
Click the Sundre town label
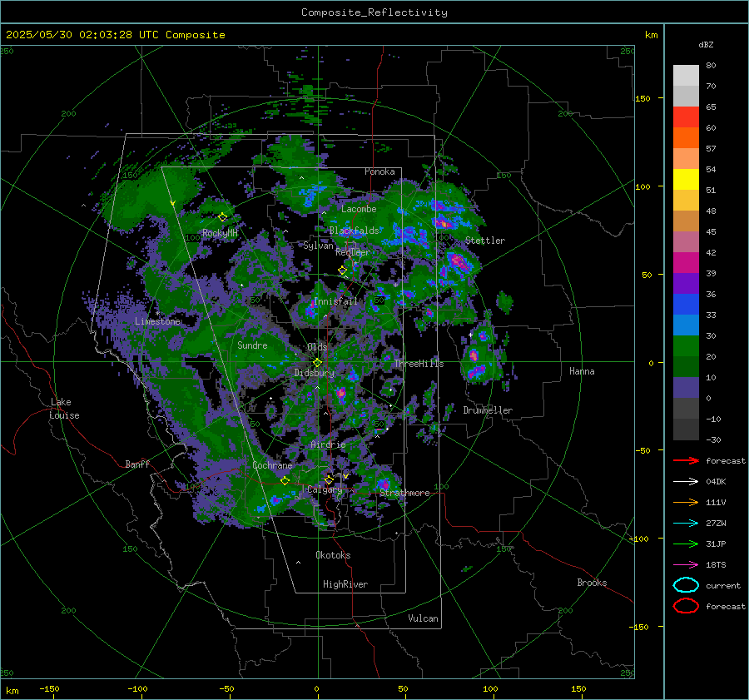coord(252,345)
